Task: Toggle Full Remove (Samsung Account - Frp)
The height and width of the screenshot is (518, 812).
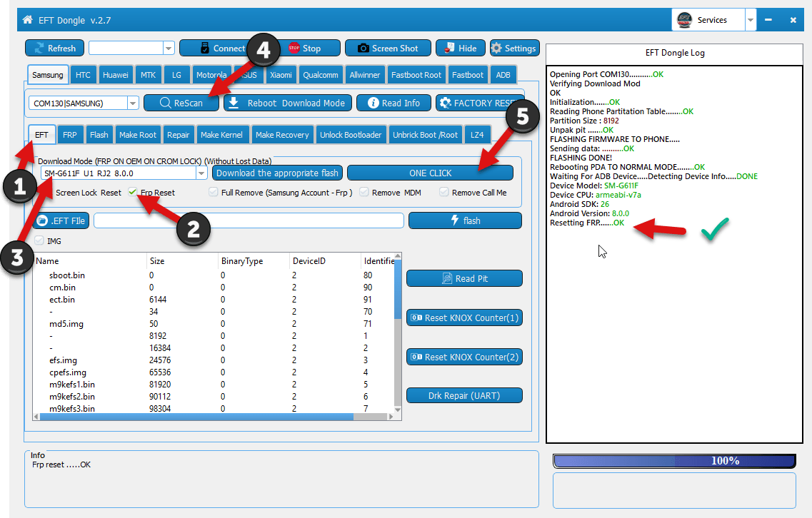Action: tap(214, 192)
